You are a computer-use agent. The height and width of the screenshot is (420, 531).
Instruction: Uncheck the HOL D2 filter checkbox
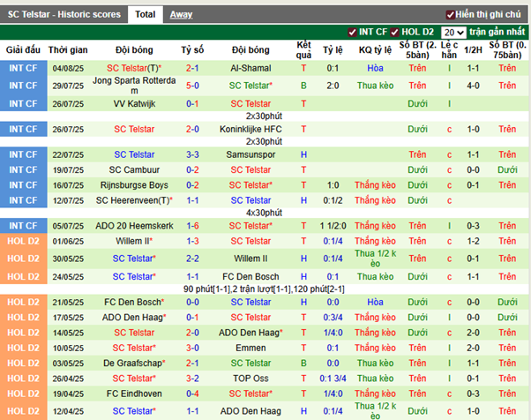pos(394,32)
